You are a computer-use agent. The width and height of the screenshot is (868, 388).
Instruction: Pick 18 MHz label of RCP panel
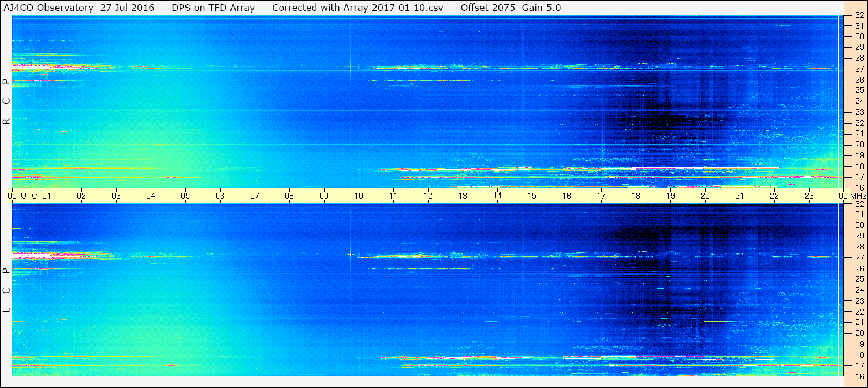pos(859,166)
